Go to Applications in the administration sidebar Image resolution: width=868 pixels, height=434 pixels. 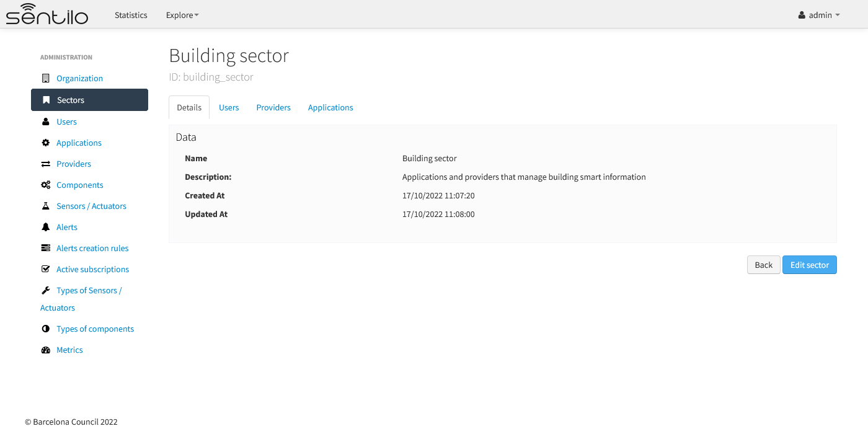79,143
